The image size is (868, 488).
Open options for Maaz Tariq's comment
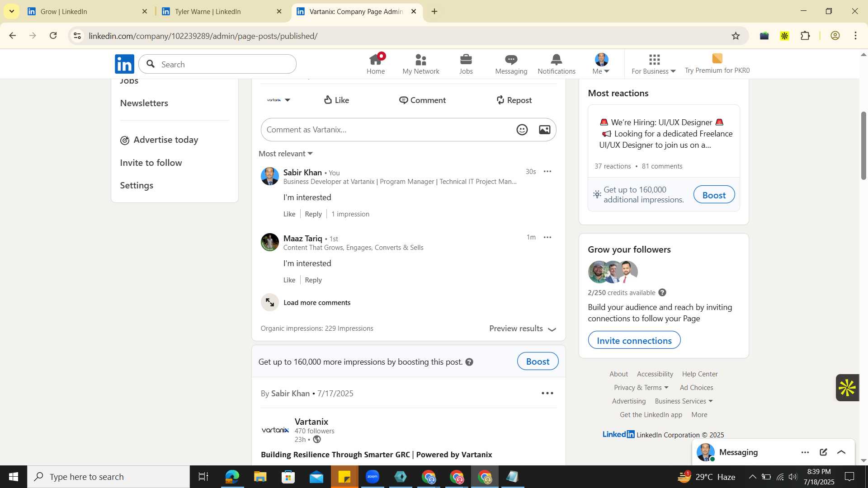(547, 237)
